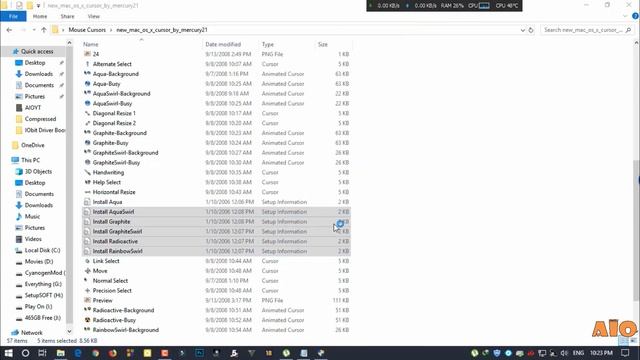Open Local Disk (C:) drive
The width and height of the screenshot is (640, 360).
[42, 250]
